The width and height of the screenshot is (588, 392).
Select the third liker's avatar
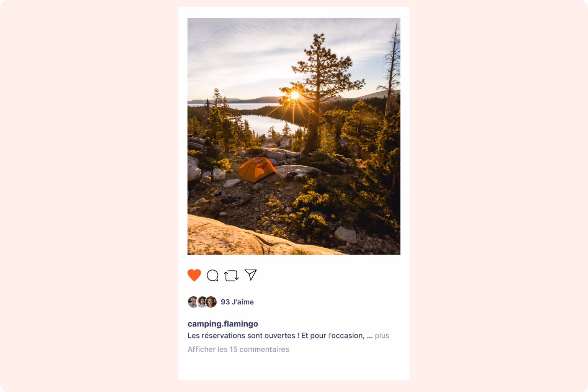211,302
